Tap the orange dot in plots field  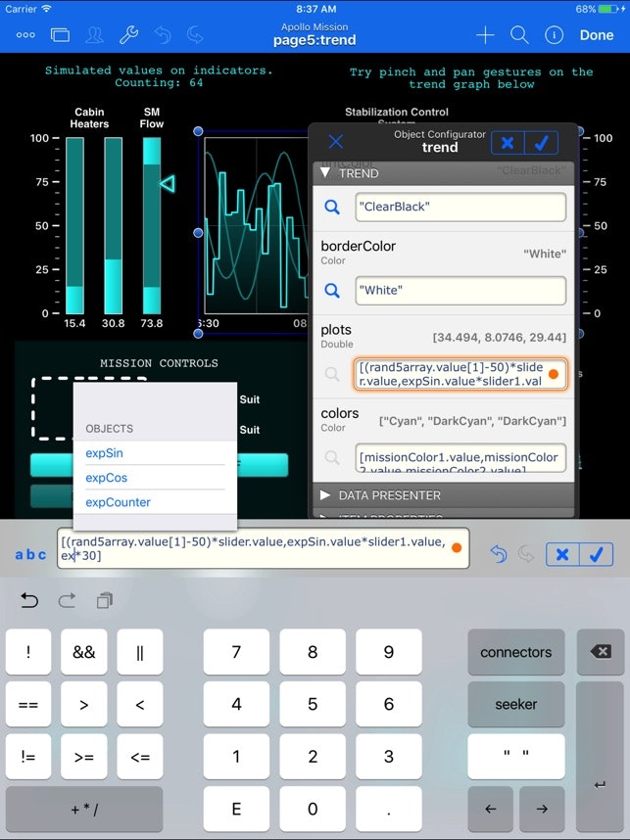(x=554, y=374)
